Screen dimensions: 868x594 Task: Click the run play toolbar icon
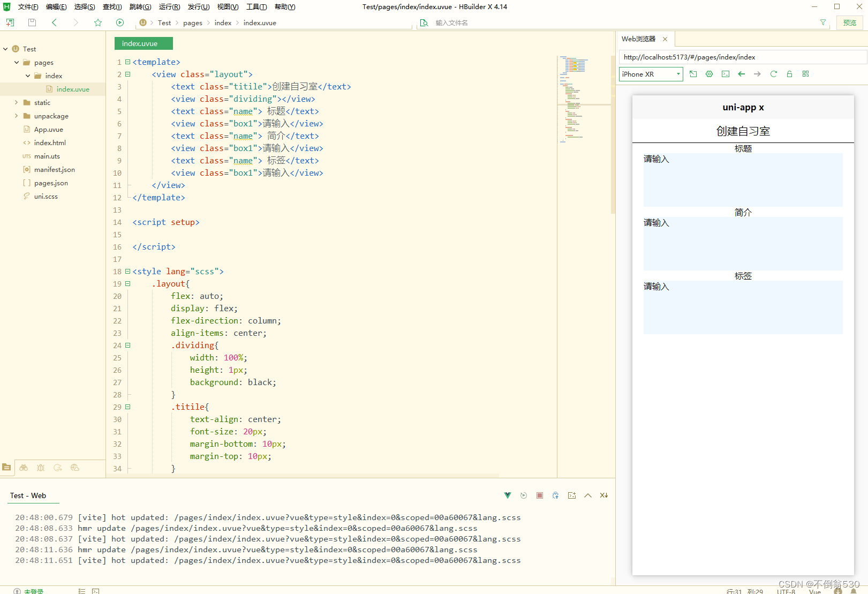coord(120,22)
